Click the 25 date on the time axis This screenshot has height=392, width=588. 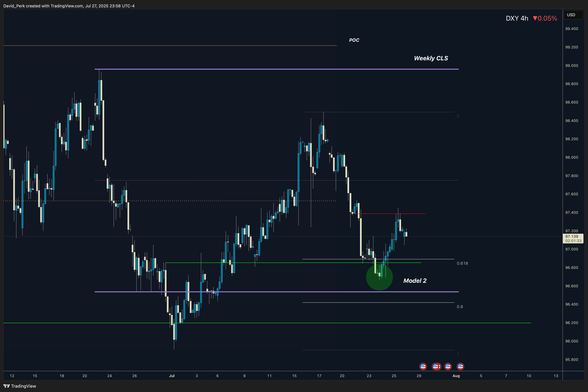(x=394, y=376)
